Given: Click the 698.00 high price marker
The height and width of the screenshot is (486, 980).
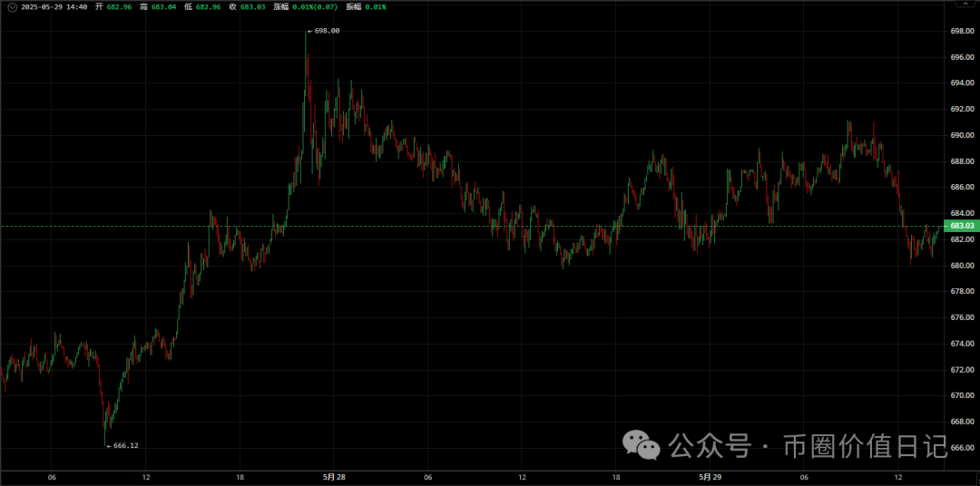Looking at the screenshot, I should pyautogui.click(x=326, y=31).
